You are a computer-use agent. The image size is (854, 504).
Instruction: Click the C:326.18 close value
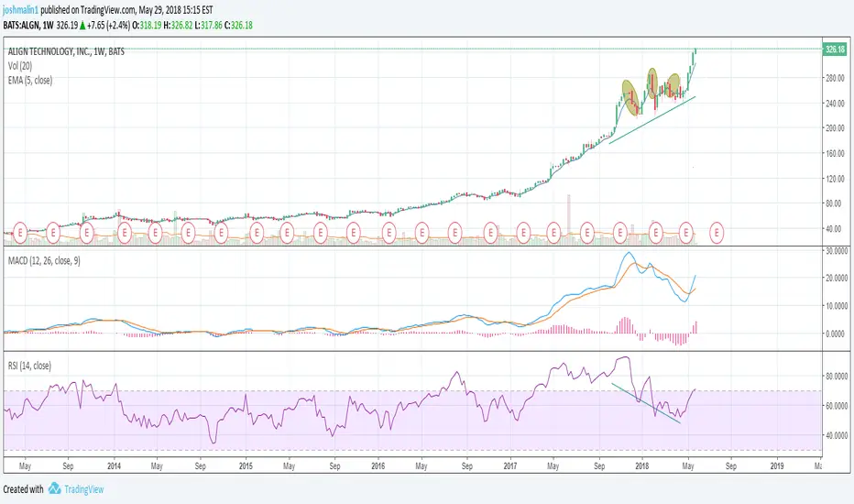(238, 25)
